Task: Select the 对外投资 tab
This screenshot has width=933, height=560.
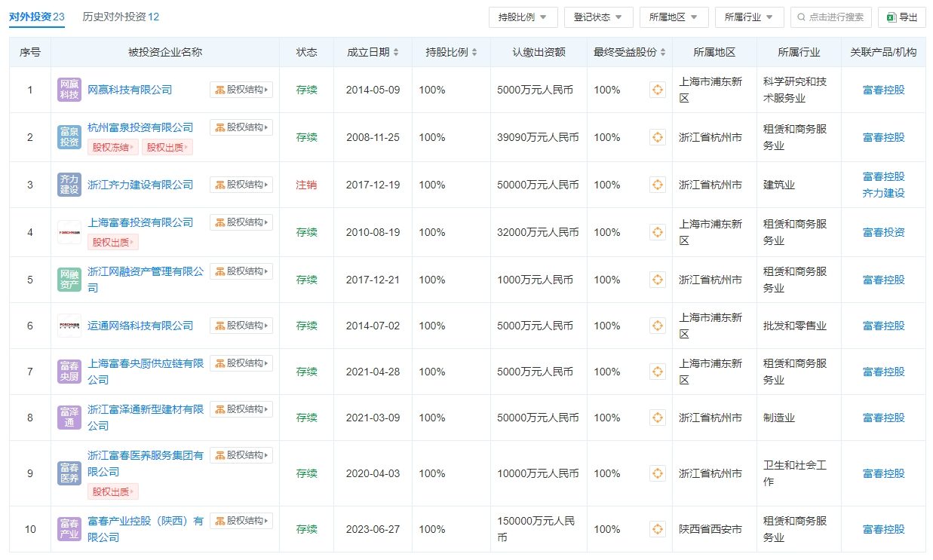Action: coord(37,17)
